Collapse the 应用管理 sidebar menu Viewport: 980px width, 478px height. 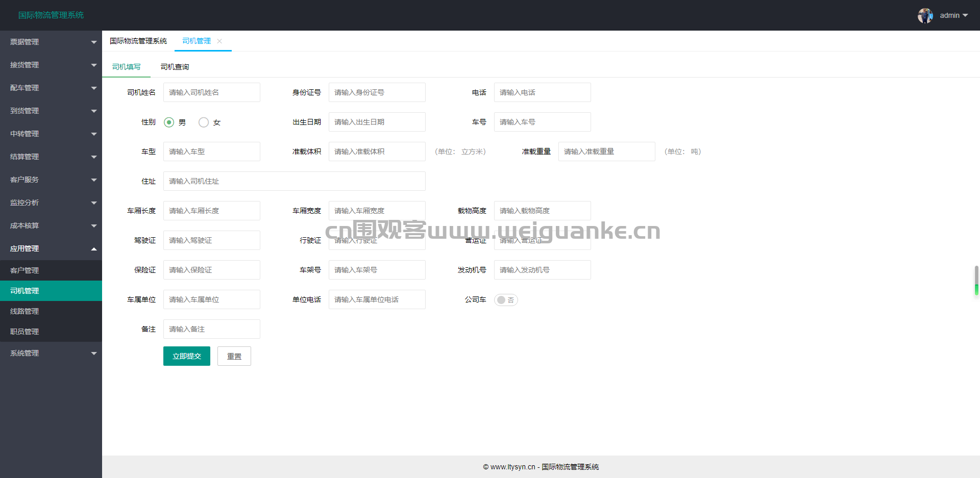(x=51, y=248)
